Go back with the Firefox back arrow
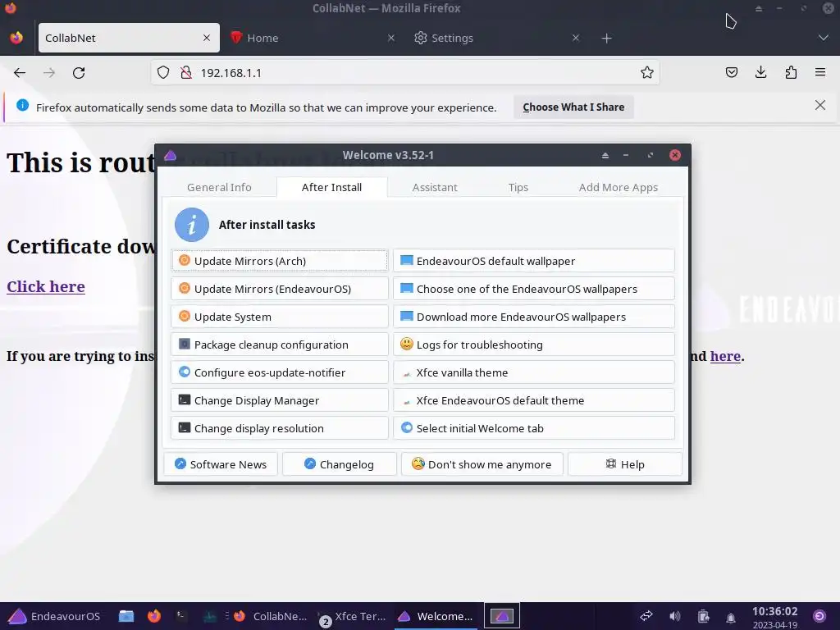Image resolution: width=840 pixels, height=630 pixels. point(20,73)
